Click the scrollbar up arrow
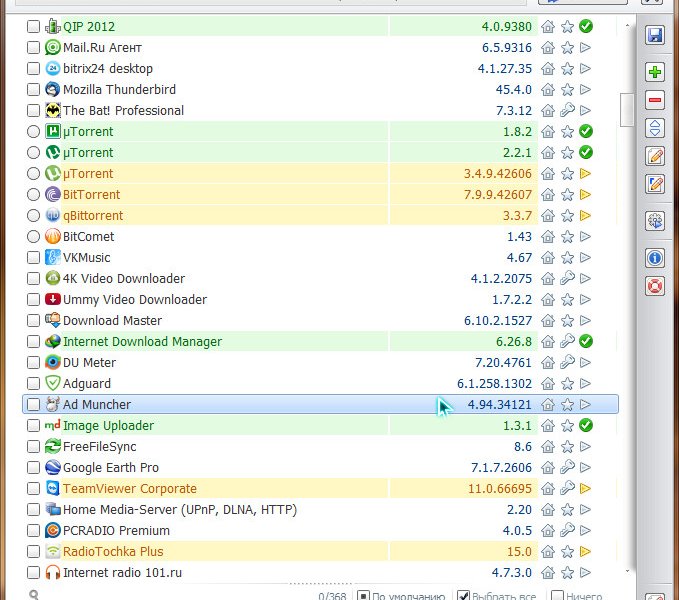The width and height of the screenshot is (679, 600). pos(627,26)
